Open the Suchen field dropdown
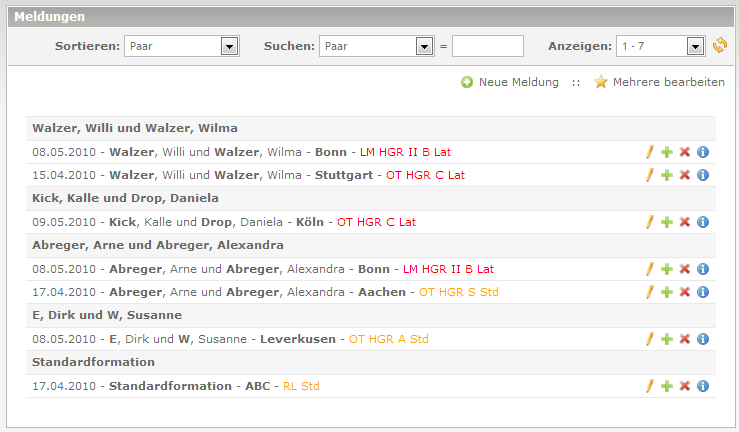This screenshot has width=739, height=432. click(423, 46)
